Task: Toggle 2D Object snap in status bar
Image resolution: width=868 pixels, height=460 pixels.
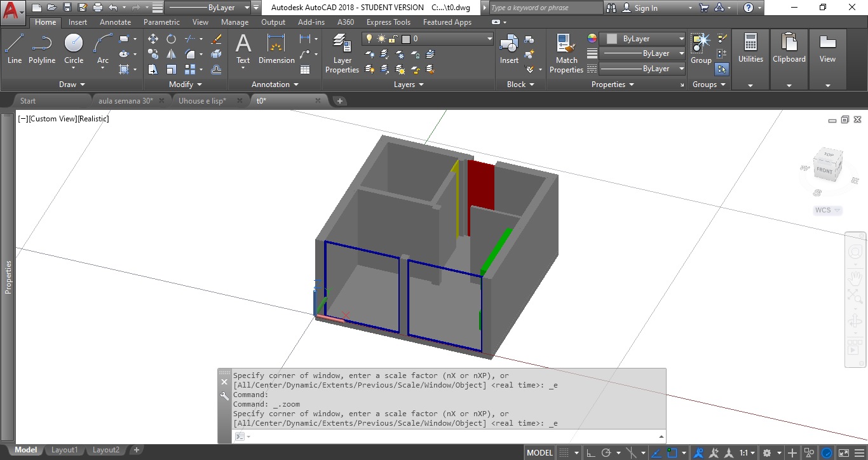Action: (672, 452)
